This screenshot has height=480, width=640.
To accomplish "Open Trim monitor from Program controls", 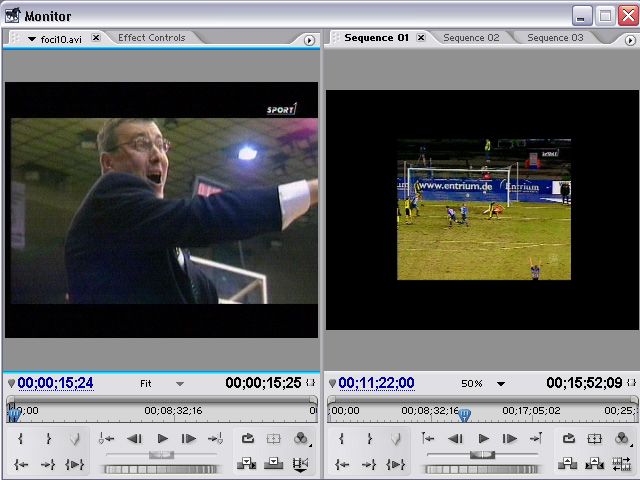I will coord(622,463).
